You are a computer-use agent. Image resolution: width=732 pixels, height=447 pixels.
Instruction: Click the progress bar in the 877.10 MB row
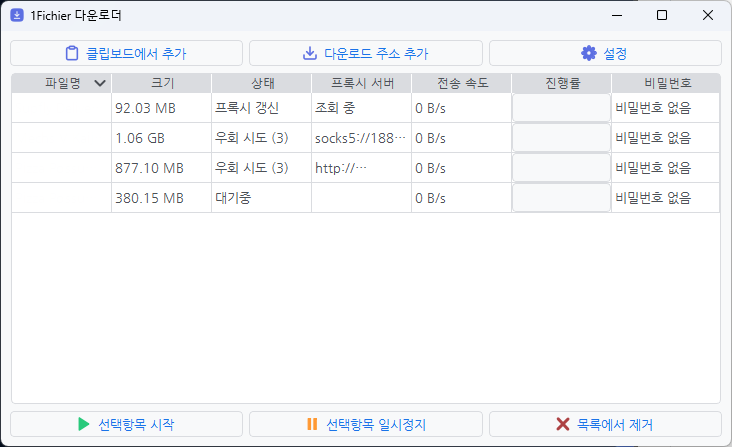pos(562,168)
